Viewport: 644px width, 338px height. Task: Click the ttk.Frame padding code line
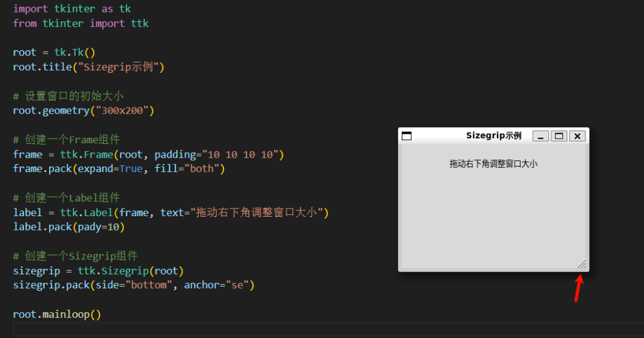click(148, 154)
